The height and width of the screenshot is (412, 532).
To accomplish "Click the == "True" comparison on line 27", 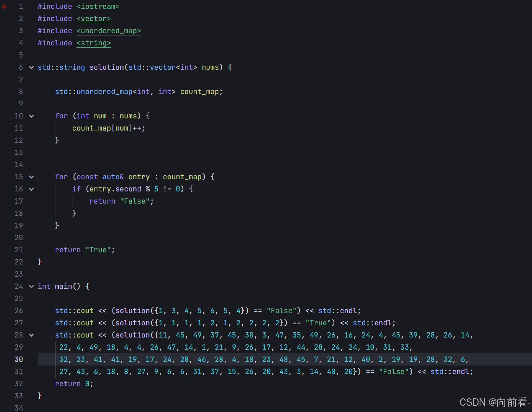I will click(312, 323).
